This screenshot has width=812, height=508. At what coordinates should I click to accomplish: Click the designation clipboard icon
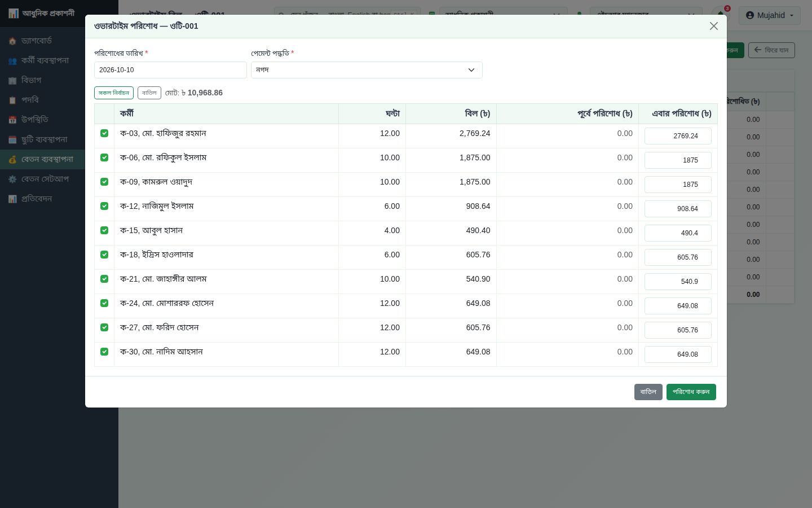pos(12,100)
